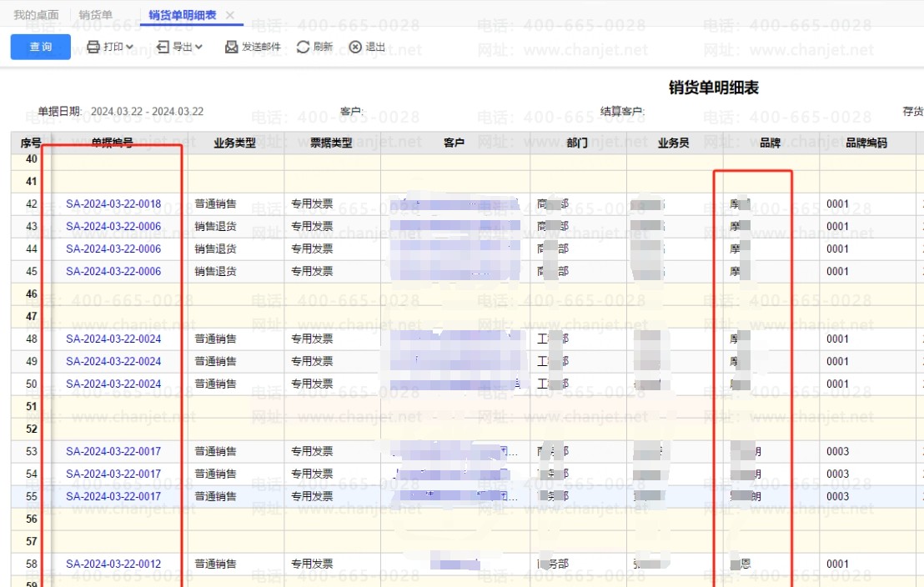
Task: Click the refresh icon for 刷新
Action: click(303, 47)
